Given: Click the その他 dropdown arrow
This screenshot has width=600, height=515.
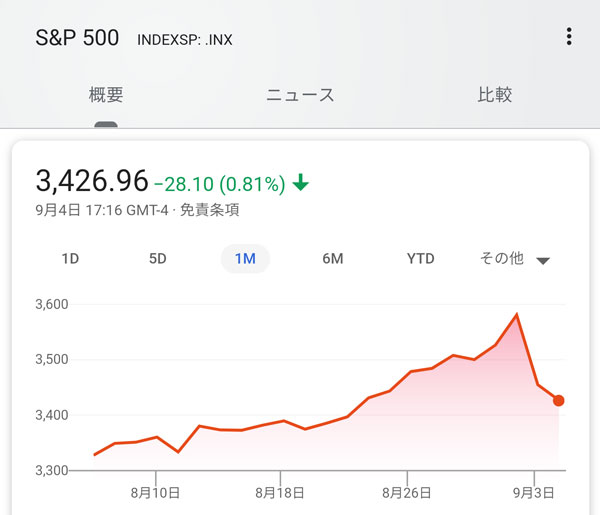Looking at the screenshot, I should click(543, 261).
